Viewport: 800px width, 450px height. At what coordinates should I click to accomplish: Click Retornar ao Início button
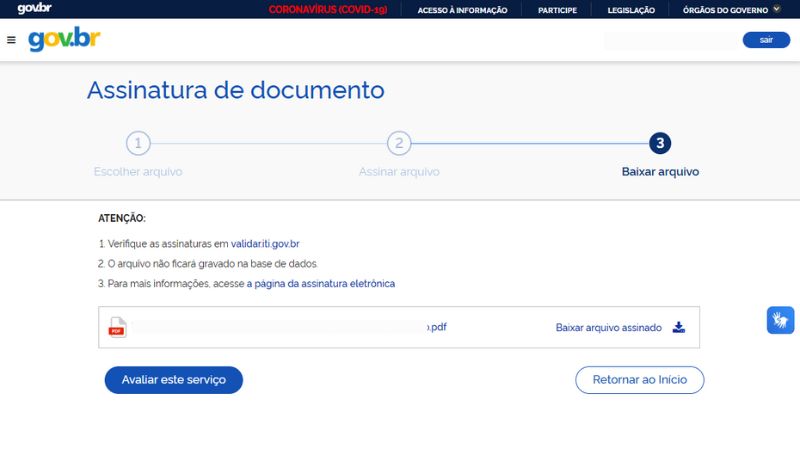tap(639, 380)
